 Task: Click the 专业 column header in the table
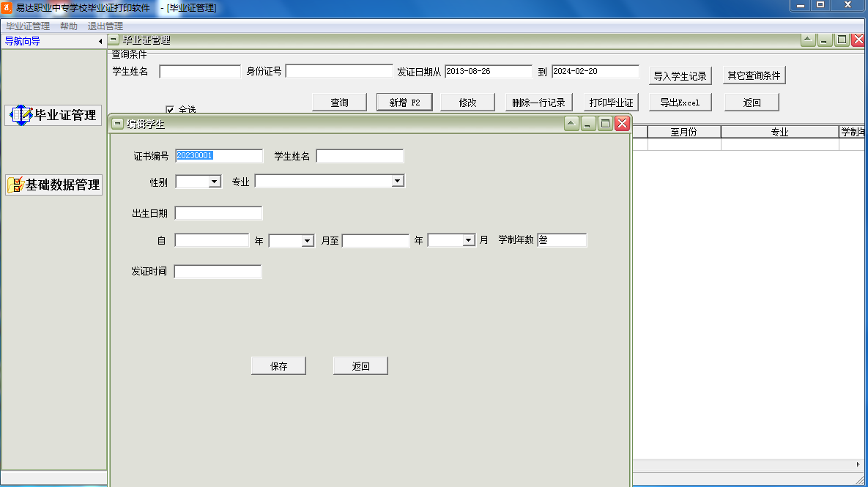pos(780,132)
